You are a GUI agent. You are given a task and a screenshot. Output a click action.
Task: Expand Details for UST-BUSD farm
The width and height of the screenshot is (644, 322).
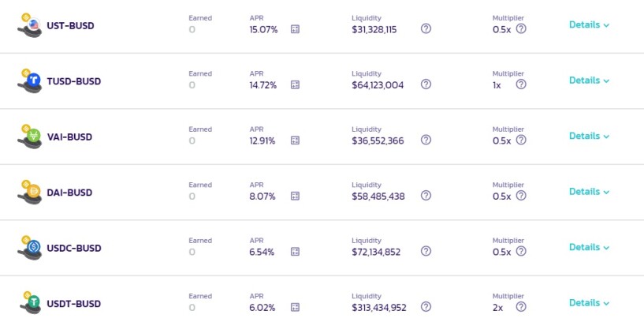[x=589, y=24]
